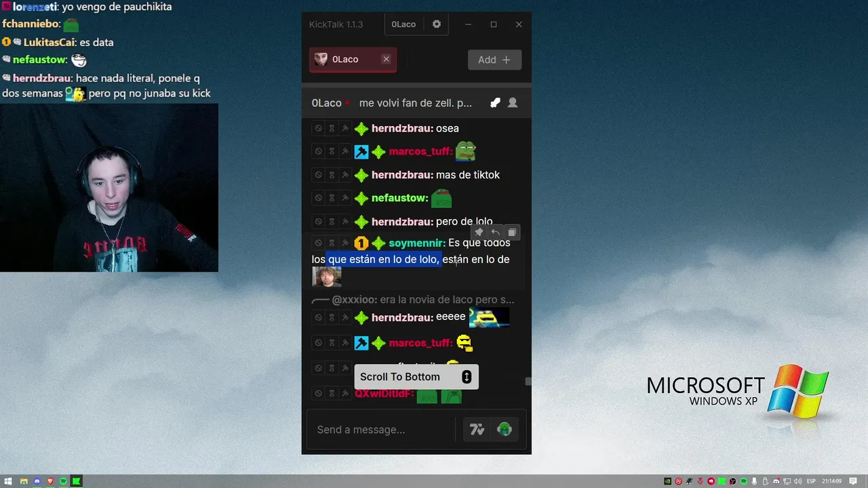Open Discord from the taskbar
Screen dimensions: 868x488
point(37,481)
